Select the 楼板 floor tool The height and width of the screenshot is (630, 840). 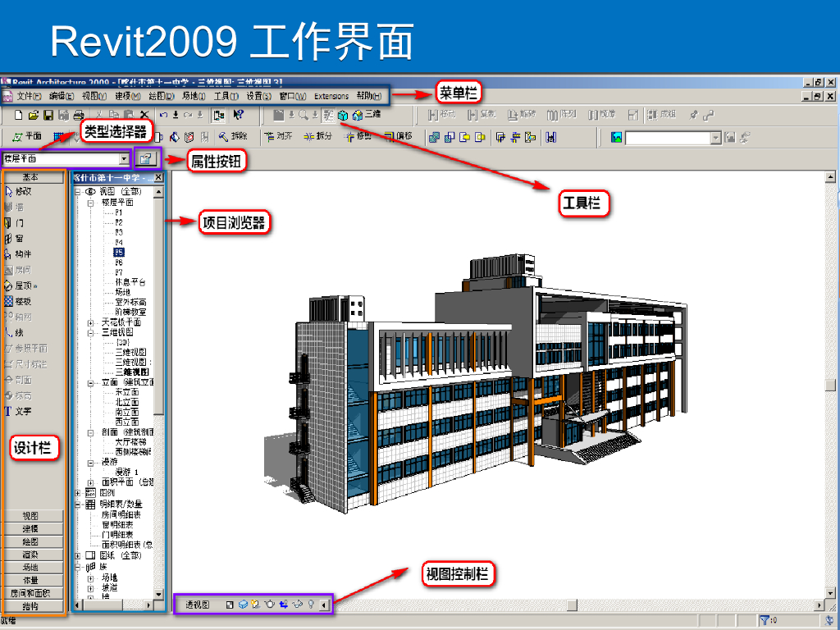pos(18,301)
